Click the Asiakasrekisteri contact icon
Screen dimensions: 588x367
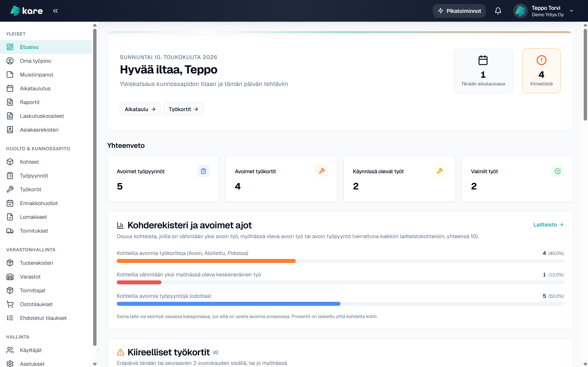tap(10, 129)
